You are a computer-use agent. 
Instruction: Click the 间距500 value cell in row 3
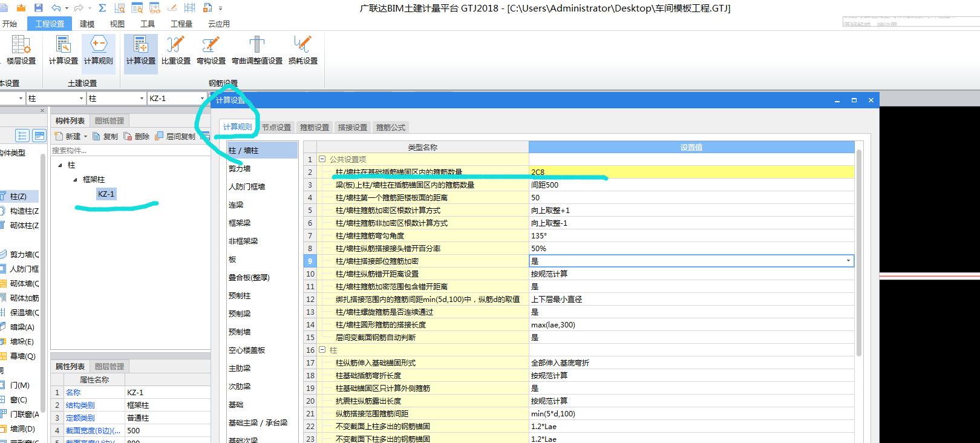tap(691, 185)
